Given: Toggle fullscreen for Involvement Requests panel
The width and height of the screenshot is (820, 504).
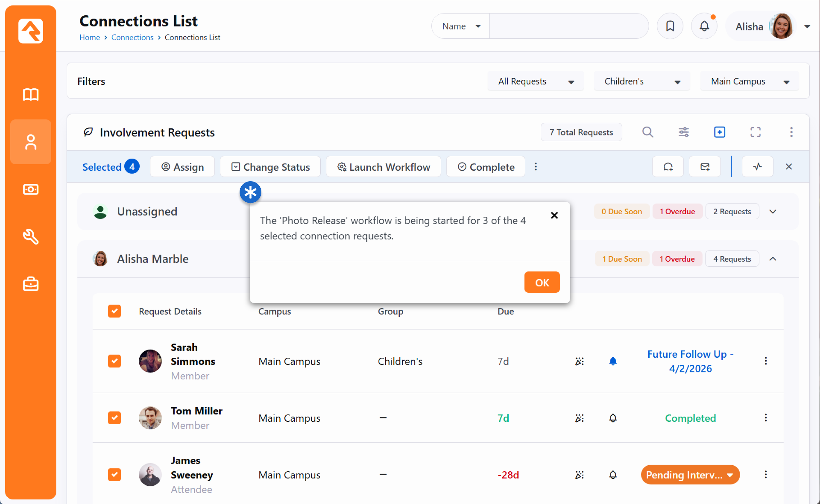Looking at the screenshot, I should pyautogui.click(x=755, y=132).
